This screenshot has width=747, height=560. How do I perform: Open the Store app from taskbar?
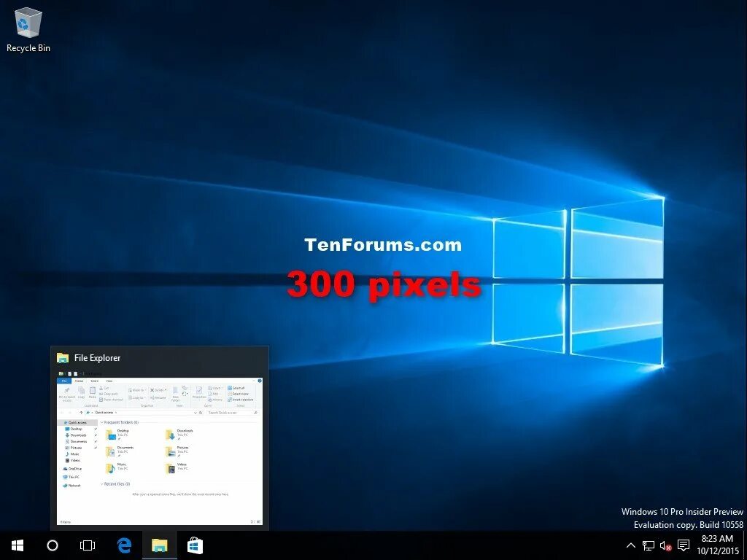[196, 545]
